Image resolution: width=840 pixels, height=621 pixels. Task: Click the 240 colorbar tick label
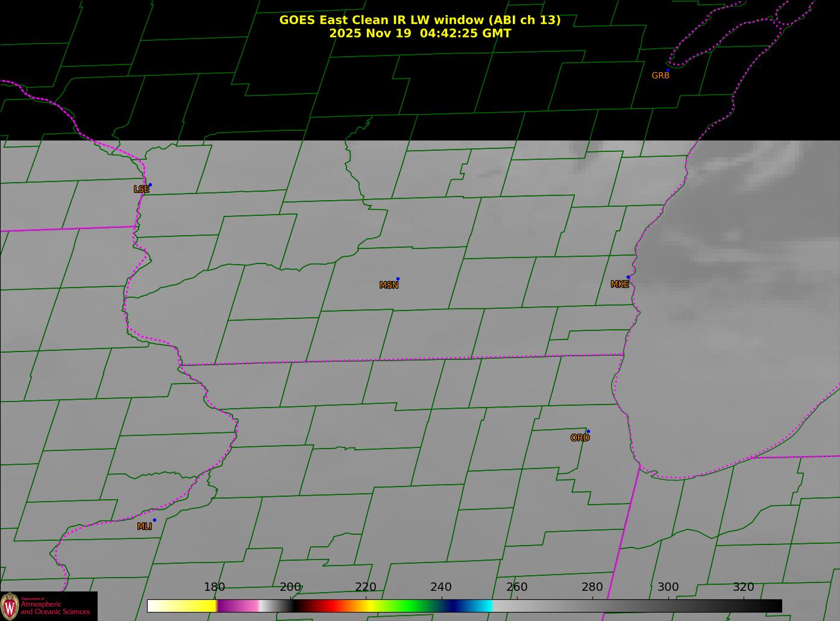441,587
